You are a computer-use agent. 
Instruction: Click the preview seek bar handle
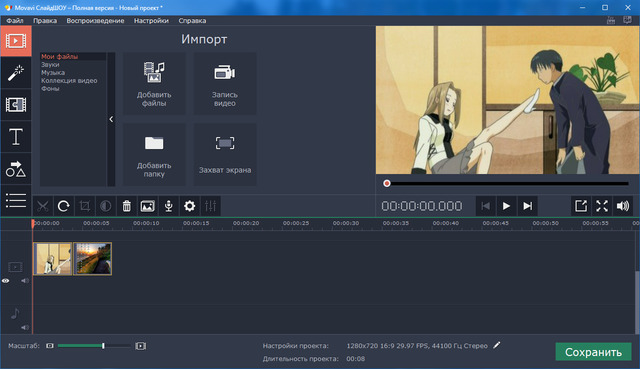click(387, 184)
